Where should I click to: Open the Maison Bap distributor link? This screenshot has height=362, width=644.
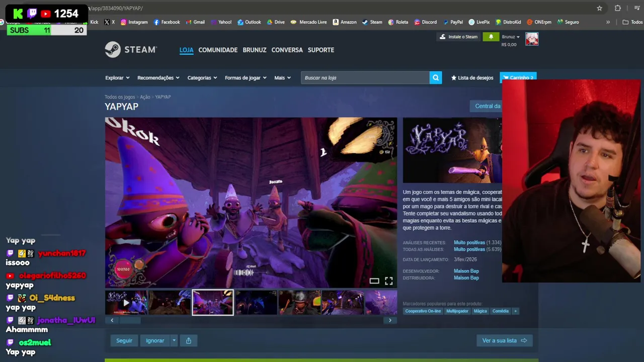coord(466,278)
